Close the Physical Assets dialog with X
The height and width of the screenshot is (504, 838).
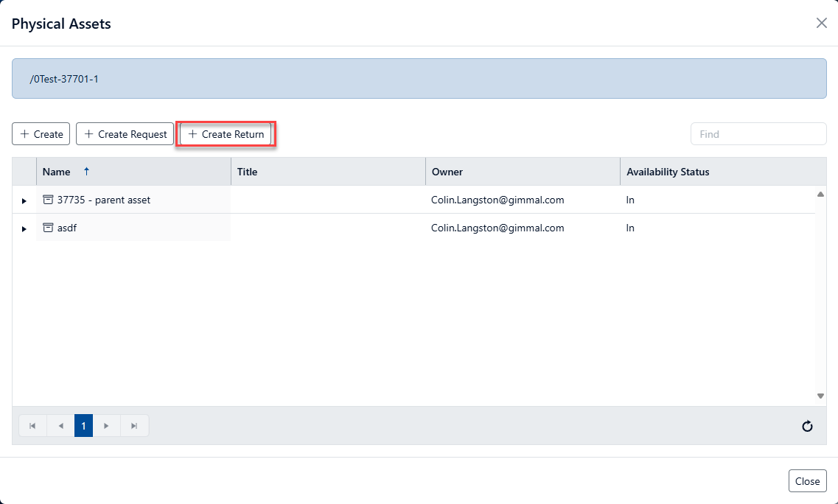click(822, 23)
